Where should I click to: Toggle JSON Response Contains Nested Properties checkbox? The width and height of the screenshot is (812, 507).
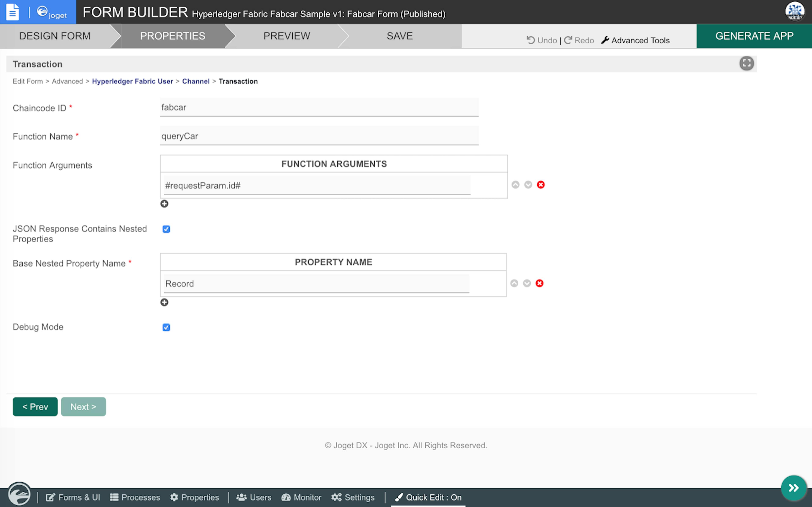[166, 229]
